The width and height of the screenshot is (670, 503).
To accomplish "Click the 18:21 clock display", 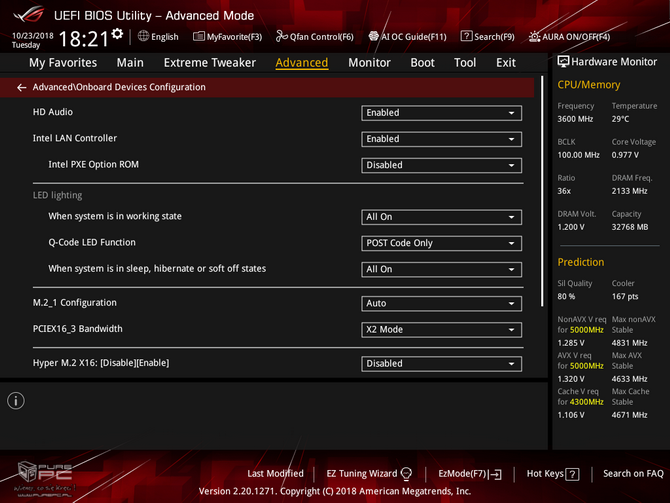I will point(83,39).
